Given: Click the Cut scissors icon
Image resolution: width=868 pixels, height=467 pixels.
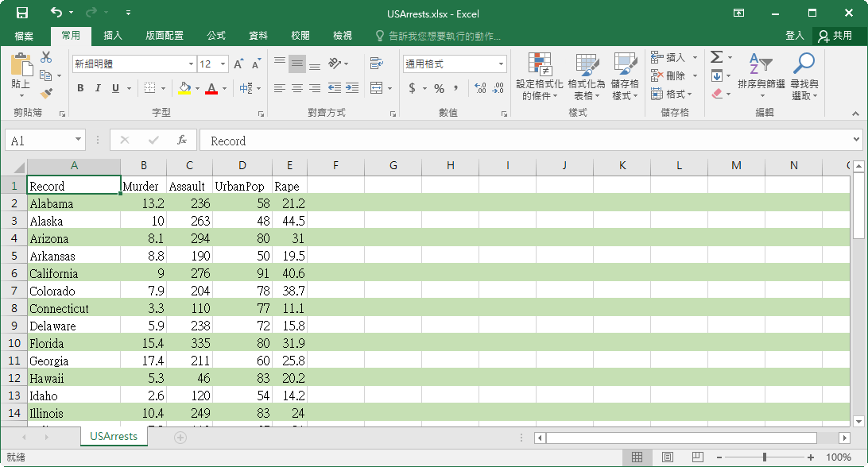Looking at the screenshot, I should [x=46, y=57].
